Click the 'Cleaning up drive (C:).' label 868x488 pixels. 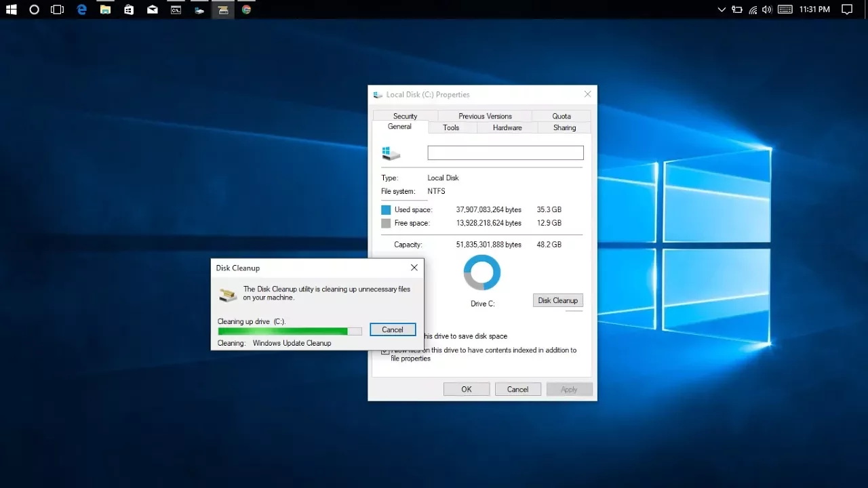click(251, 321)
